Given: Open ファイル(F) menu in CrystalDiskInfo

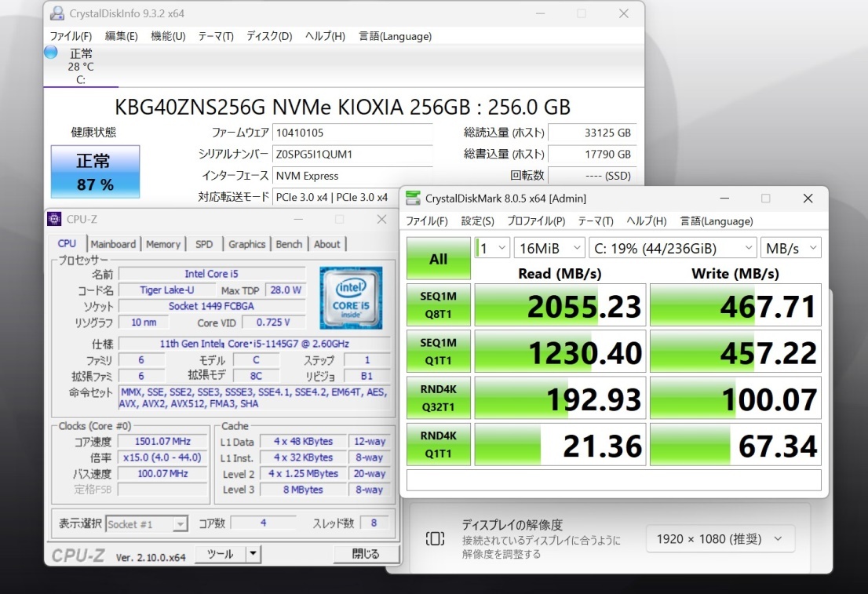Looking at the screenshot, I should 71,37.
